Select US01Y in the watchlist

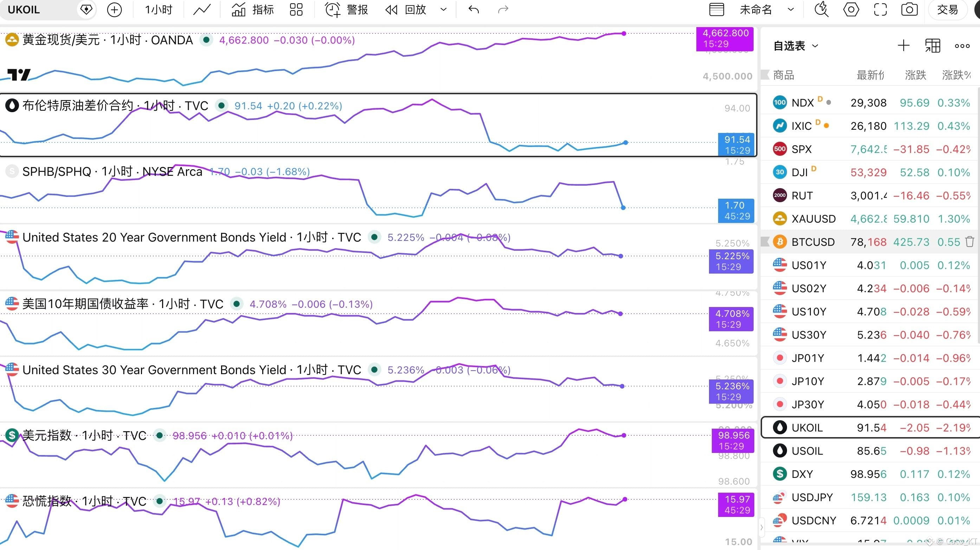click(x=870, y=265)
